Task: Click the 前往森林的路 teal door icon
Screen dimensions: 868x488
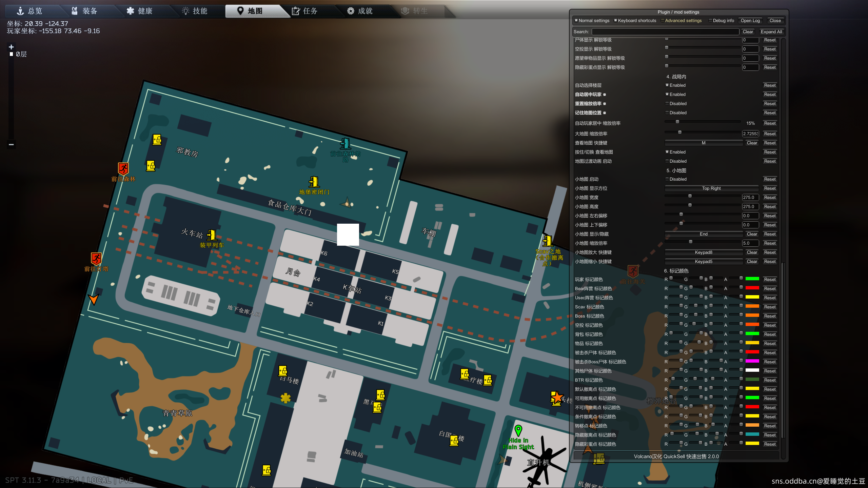Action: click(346, 144)
